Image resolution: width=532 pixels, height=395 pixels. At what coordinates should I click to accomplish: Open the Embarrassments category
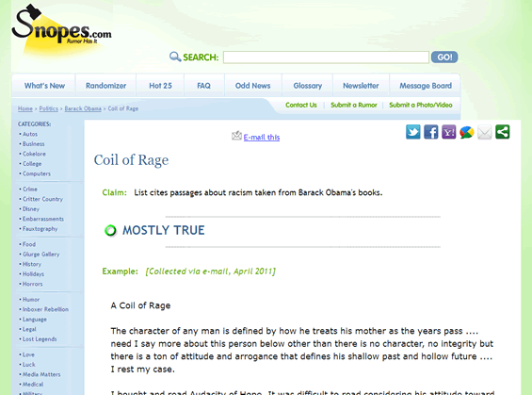[43, 219]
